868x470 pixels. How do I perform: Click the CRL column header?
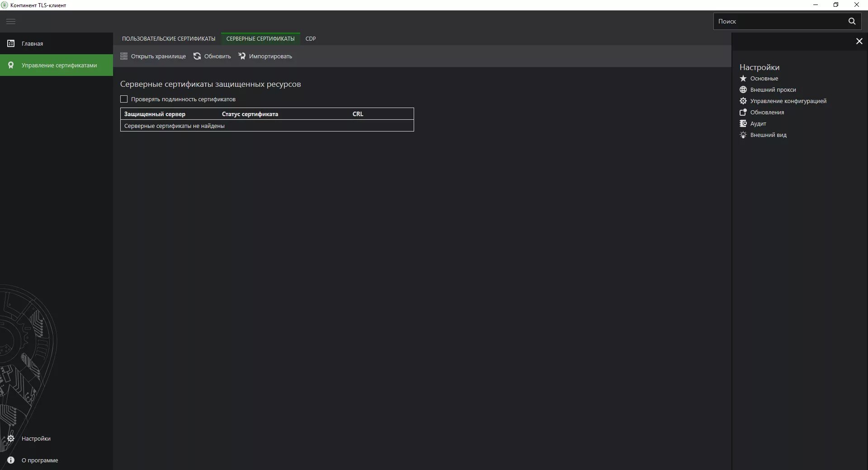358,114
